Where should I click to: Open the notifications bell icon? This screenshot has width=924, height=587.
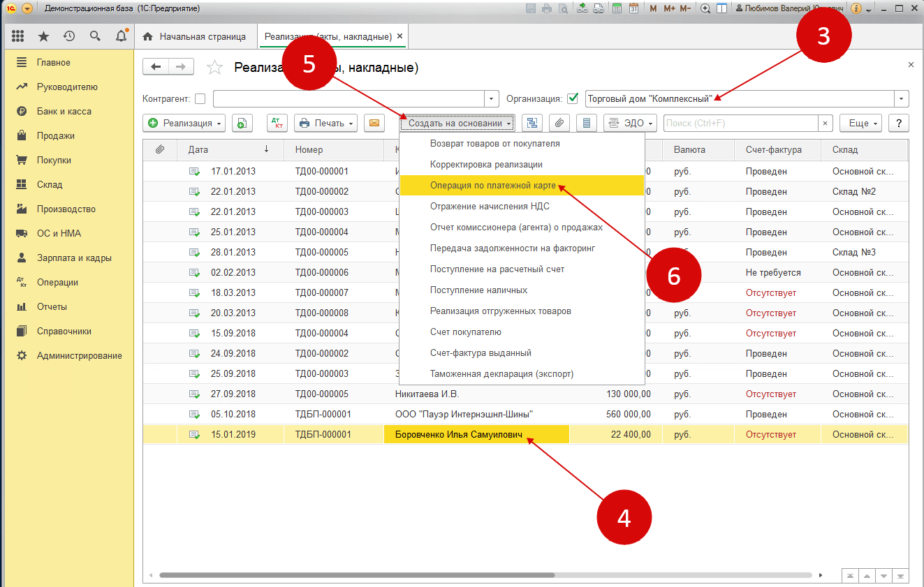click(x=122, y=36)
